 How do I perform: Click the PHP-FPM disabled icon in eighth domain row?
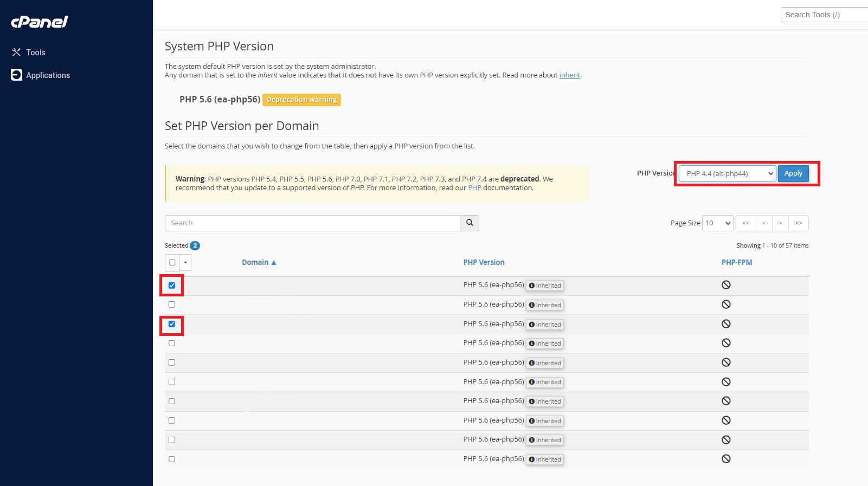click(726, 420)
